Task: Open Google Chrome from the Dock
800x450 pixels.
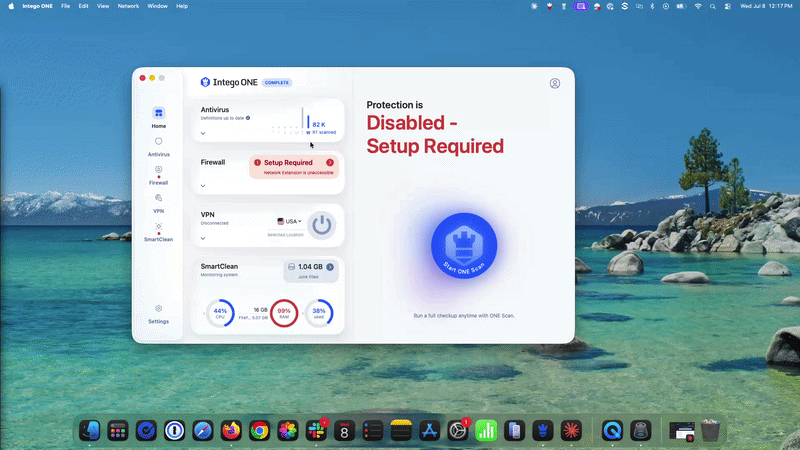Action: point(260,431)
